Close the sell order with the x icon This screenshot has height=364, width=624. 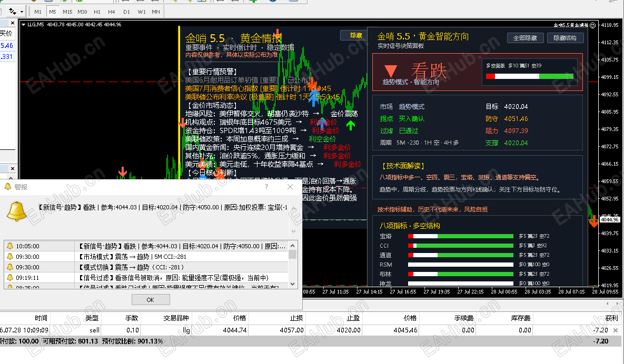(616, 330)
